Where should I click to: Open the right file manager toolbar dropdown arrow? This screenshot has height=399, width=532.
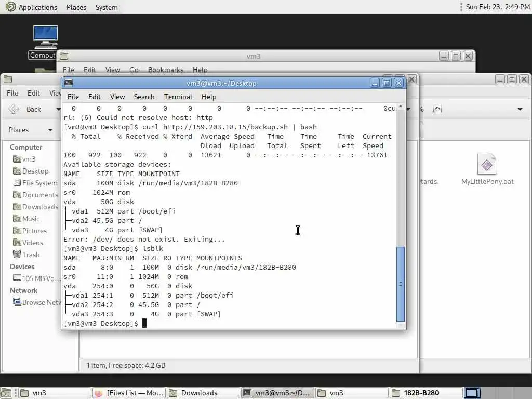click(x=520, y=109)
